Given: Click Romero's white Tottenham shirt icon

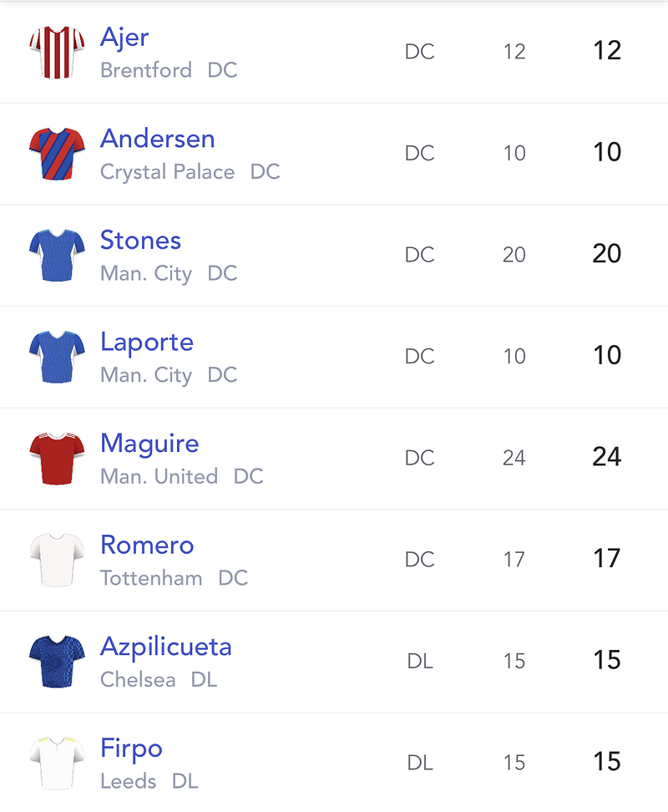Looking at the screenshot, I should [x=57, y=559].
